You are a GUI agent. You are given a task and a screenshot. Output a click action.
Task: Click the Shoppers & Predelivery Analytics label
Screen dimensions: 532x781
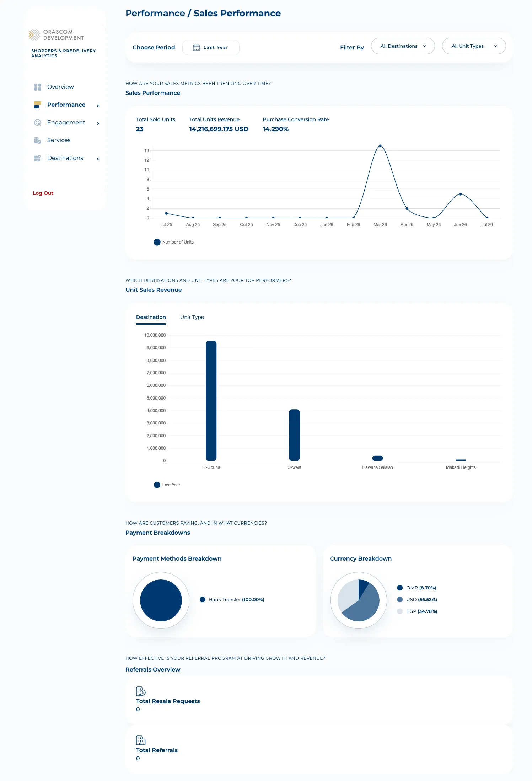coord(63,53)
